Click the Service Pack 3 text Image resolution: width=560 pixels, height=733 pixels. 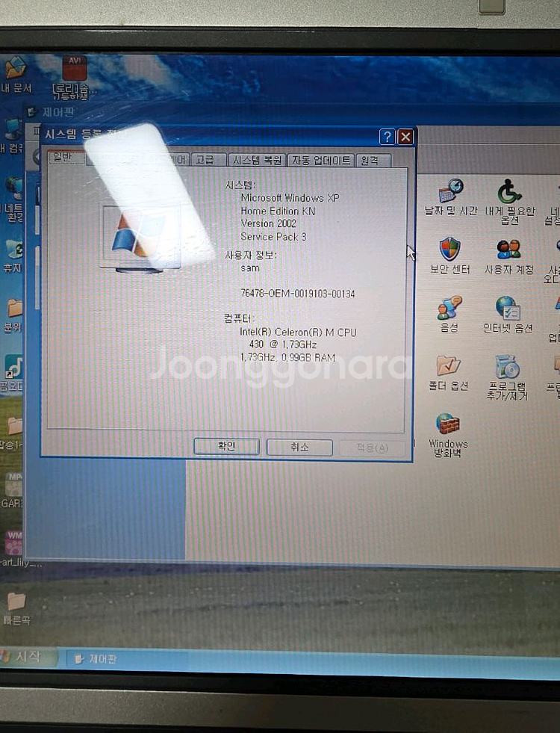pyautogui.click(x=273, y=237)
